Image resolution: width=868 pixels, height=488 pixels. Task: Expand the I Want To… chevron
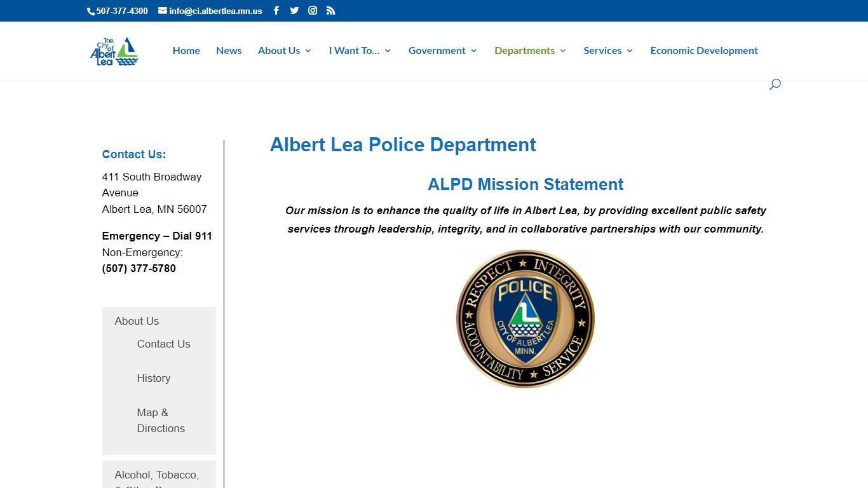point(388,51)
